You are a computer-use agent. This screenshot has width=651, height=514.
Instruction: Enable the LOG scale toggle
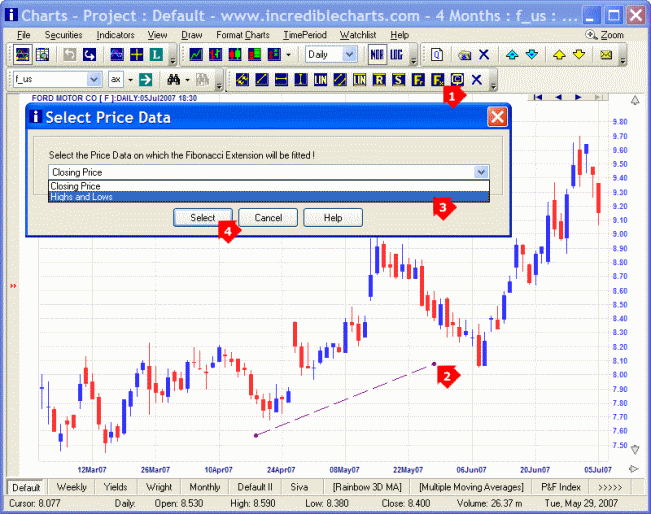[396, 54]
